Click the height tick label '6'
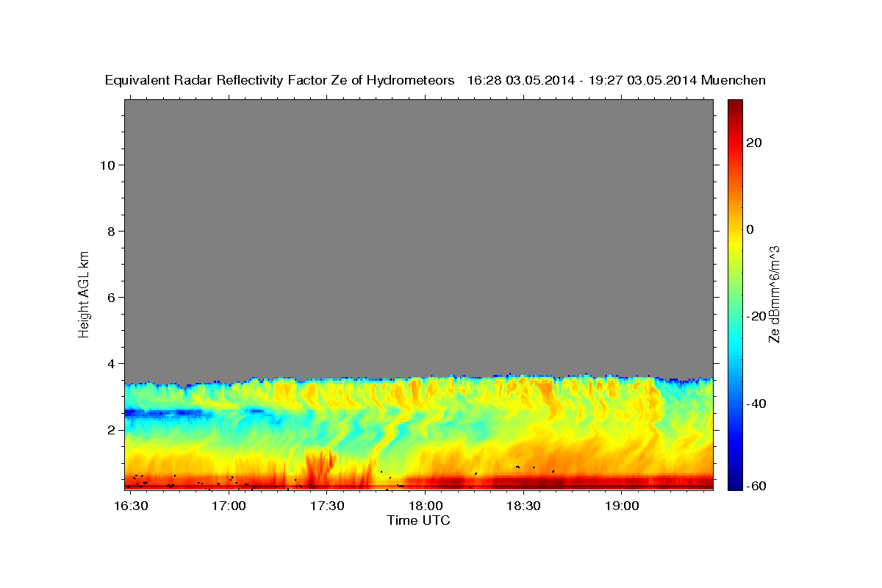This screenshot has width=882, height=588. (x=110, y=297)
